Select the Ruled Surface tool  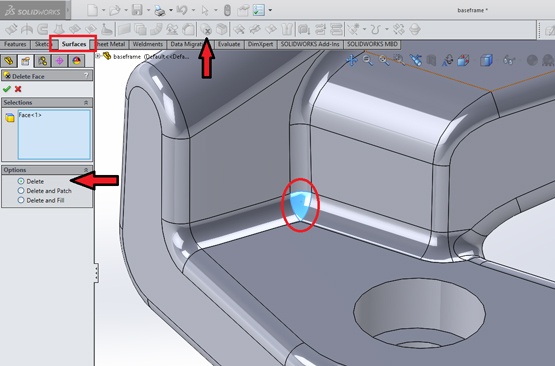[156, 29]
